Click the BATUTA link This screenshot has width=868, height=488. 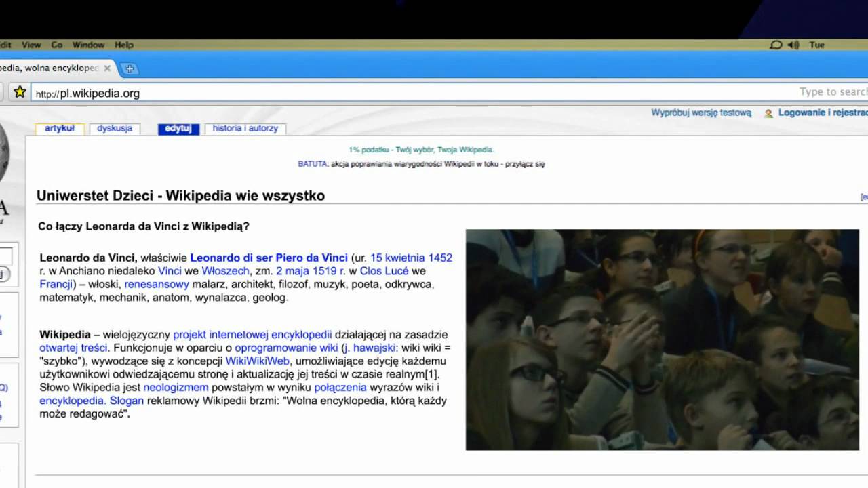pyautogui.click(x=313, y=164)
